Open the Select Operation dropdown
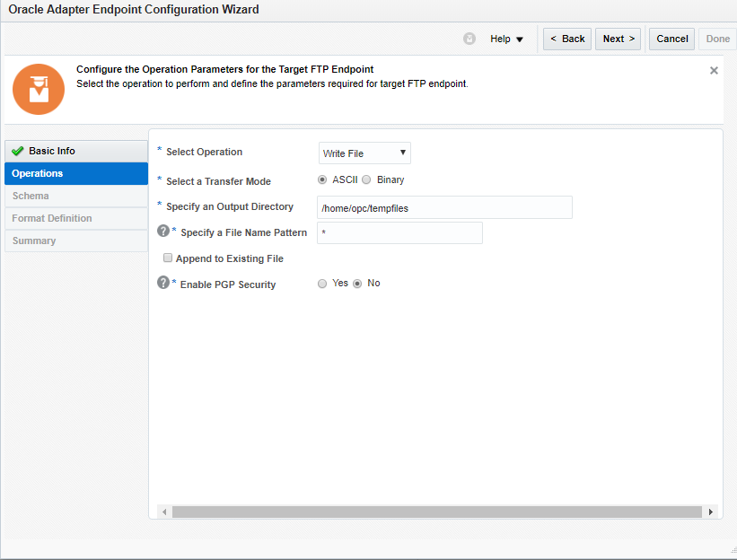Screen dimensions: 737x560 364,153
